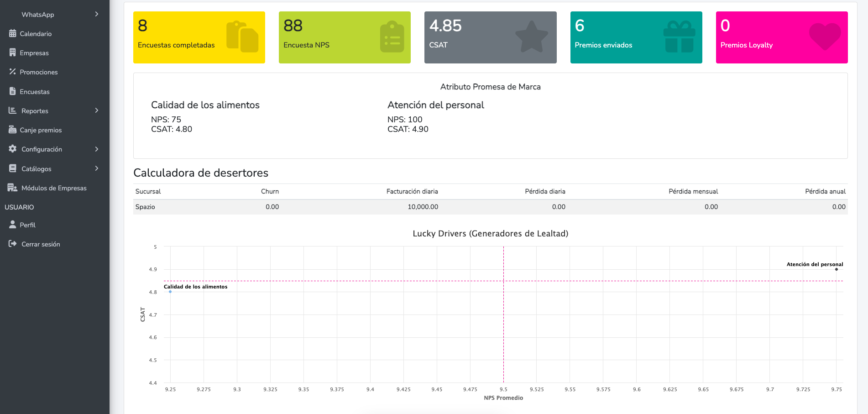
Task: Open the Calendario menu item
Action: pos(36,34)
